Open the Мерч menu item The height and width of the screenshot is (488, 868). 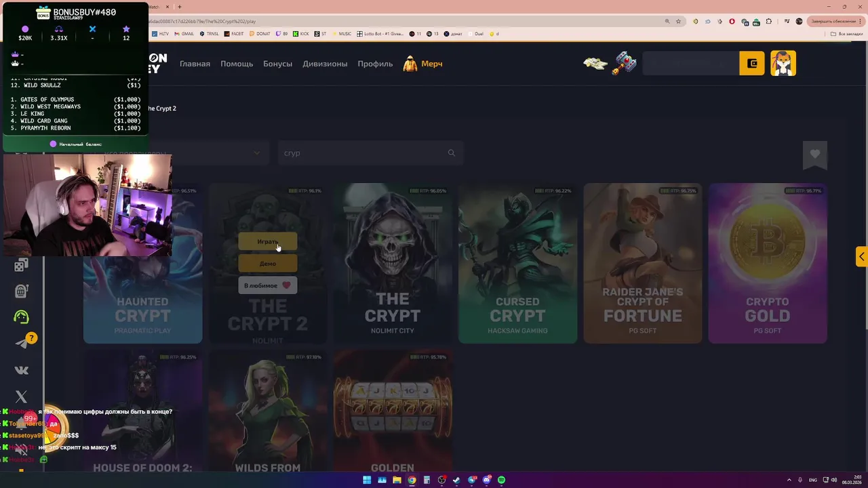point(431,64)
